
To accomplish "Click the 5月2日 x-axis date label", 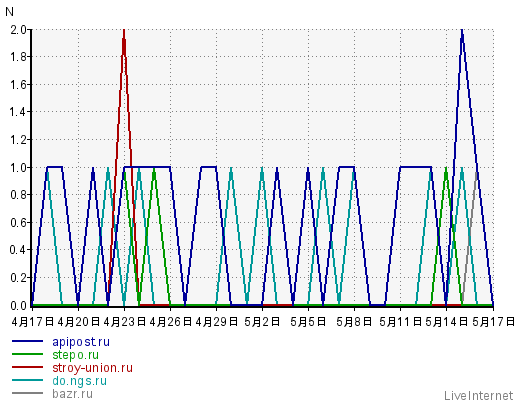I will 262,322.
